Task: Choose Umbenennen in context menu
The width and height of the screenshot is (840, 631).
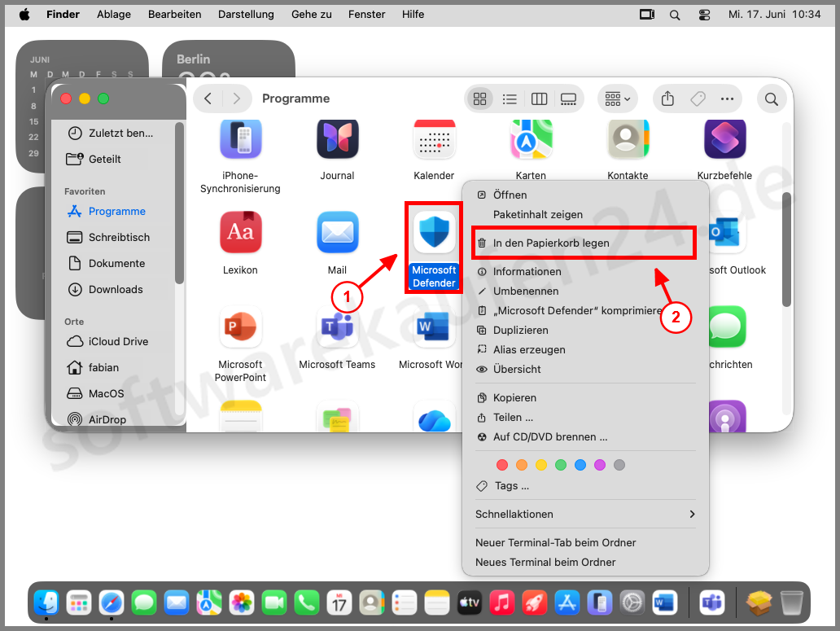Action: point(585,291)
